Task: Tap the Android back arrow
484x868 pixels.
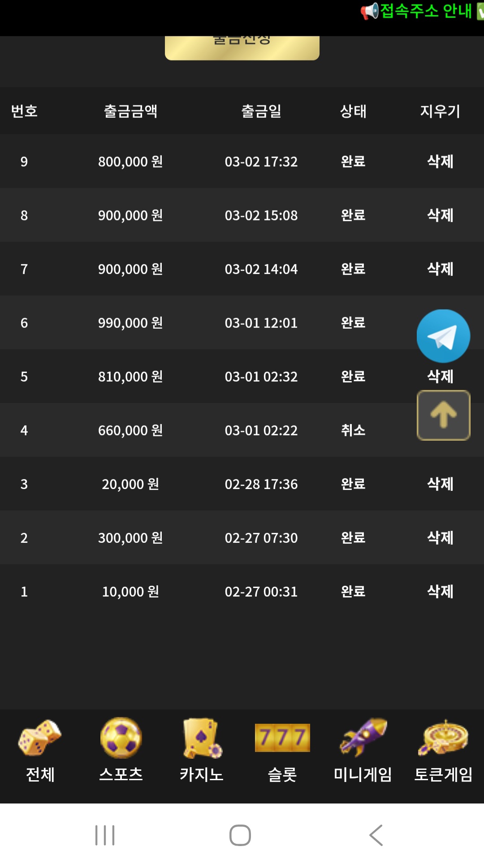Action: click(x=376, y=835)
